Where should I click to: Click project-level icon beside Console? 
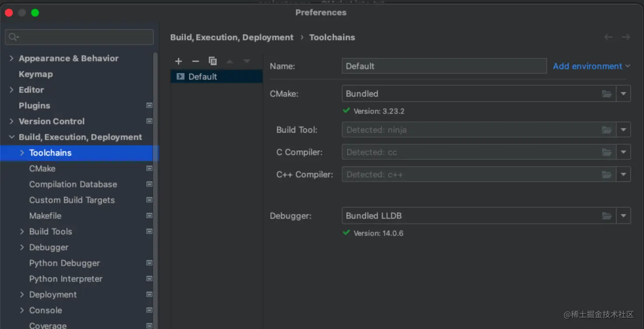[149, 310]
